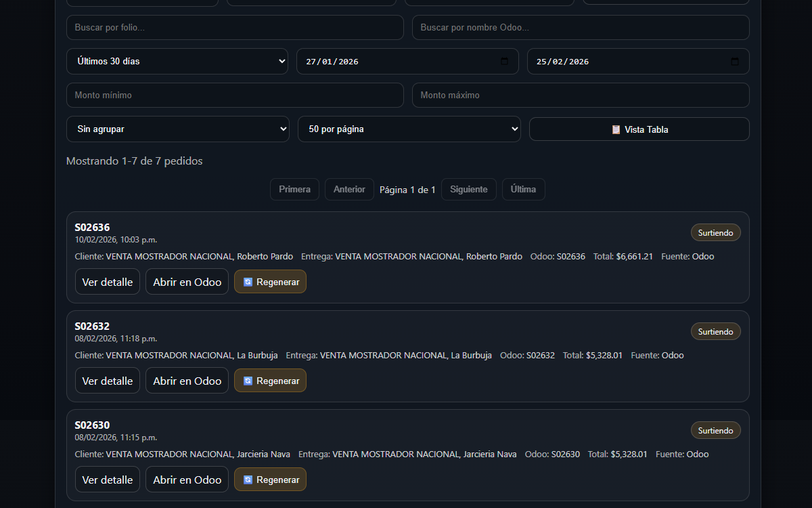Click refresh icon on S02632 Regenerar button
The height and width of the screenshot is (508, 812).
click(x=248, y=381)
